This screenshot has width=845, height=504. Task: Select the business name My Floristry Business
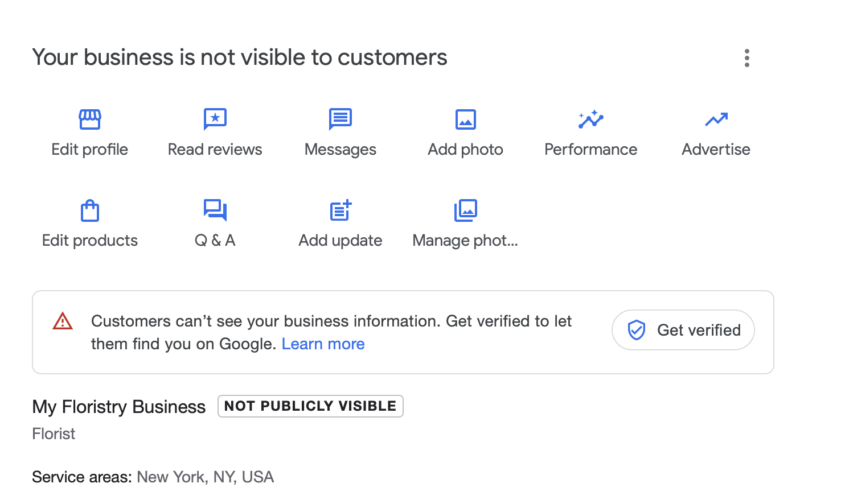coord(118,407)
